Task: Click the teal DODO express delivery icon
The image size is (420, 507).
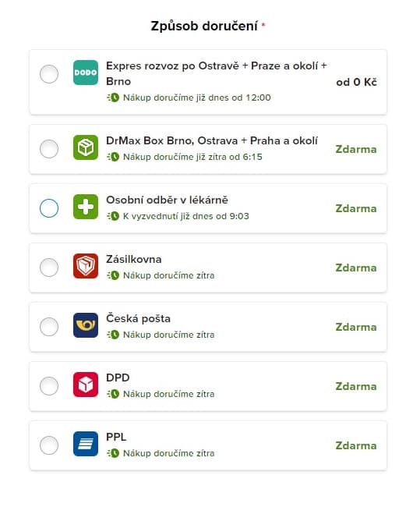Action: (86, 73)
